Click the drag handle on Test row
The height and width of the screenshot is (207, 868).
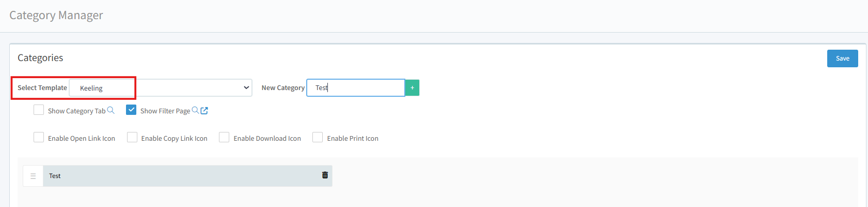(x=33, y=176)
